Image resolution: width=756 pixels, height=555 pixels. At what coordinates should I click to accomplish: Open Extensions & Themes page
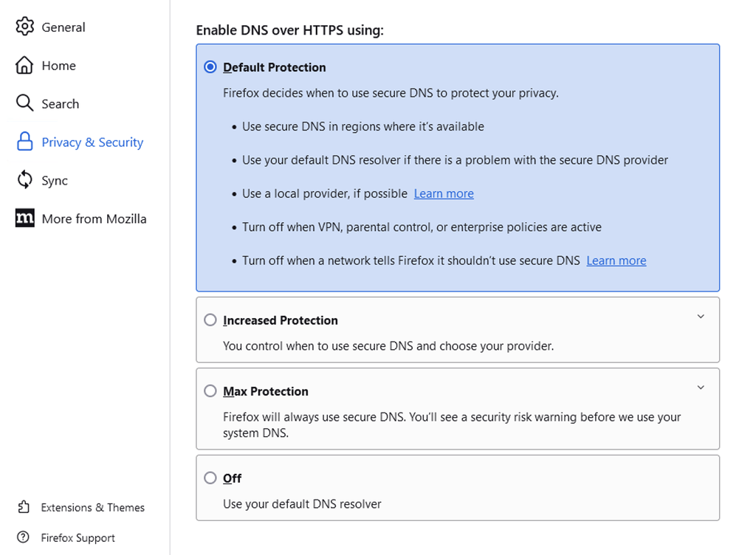click(92, 508)
